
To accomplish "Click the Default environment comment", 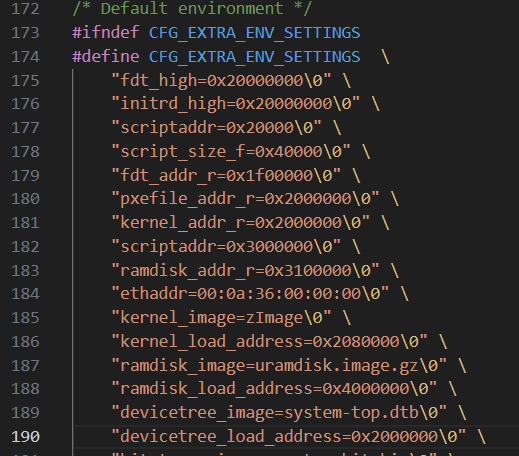I will (192, 9).
